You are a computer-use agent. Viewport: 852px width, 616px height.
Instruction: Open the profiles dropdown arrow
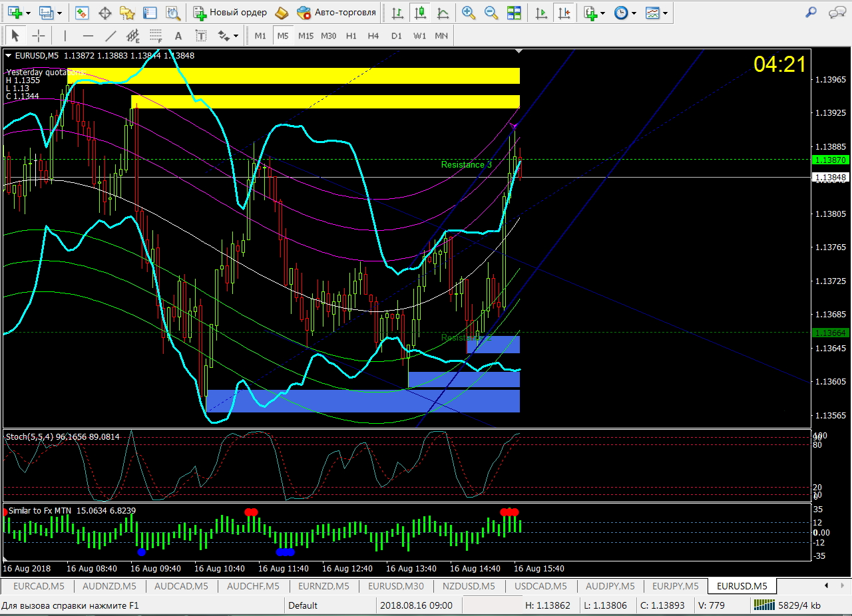pos(59,13)
